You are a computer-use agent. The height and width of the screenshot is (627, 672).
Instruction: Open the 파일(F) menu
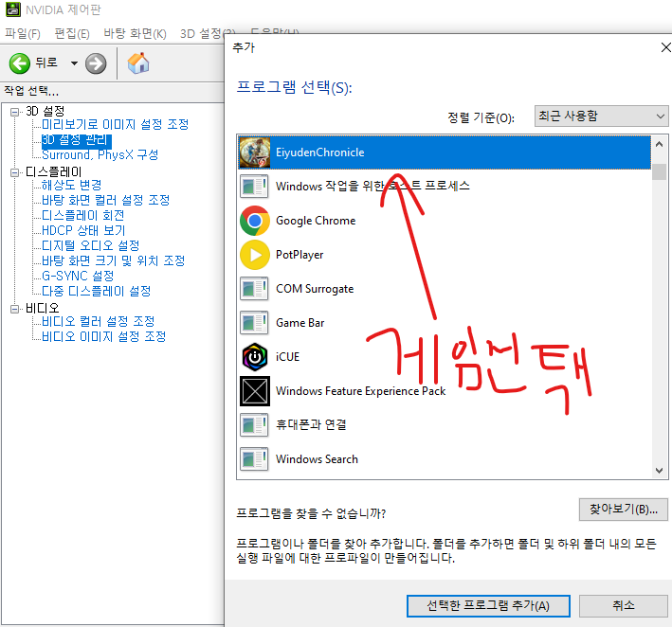pyautogui.click(x=23, y=34)
